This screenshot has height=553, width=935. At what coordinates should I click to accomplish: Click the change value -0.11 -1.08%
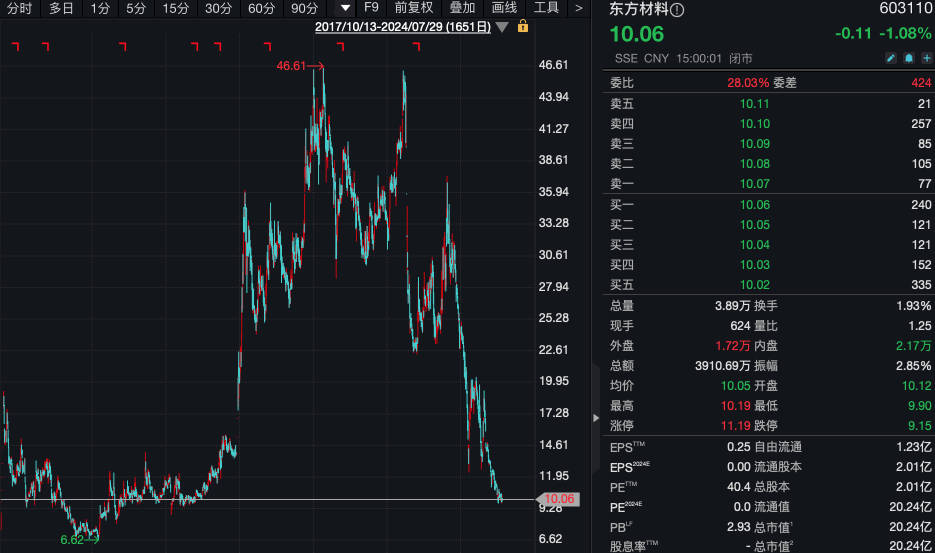[x=883, y=34]
